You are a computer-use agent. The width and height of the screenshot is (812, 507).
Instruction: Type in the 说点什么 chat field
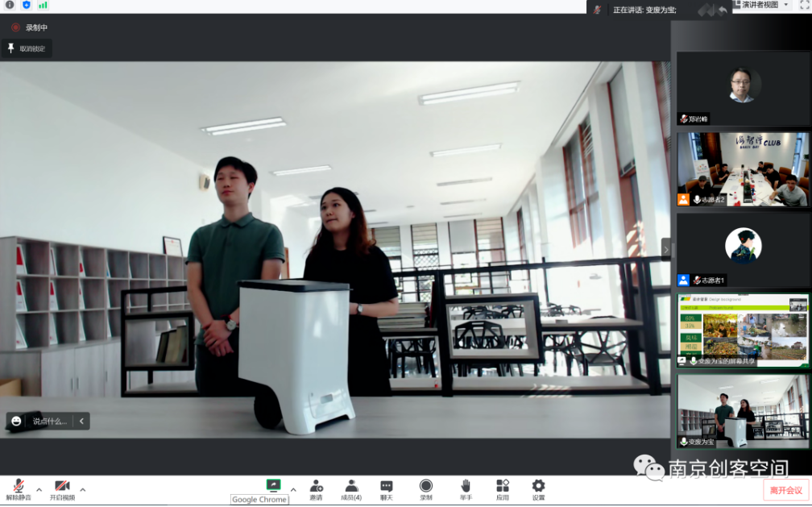[x=49, y=421]
